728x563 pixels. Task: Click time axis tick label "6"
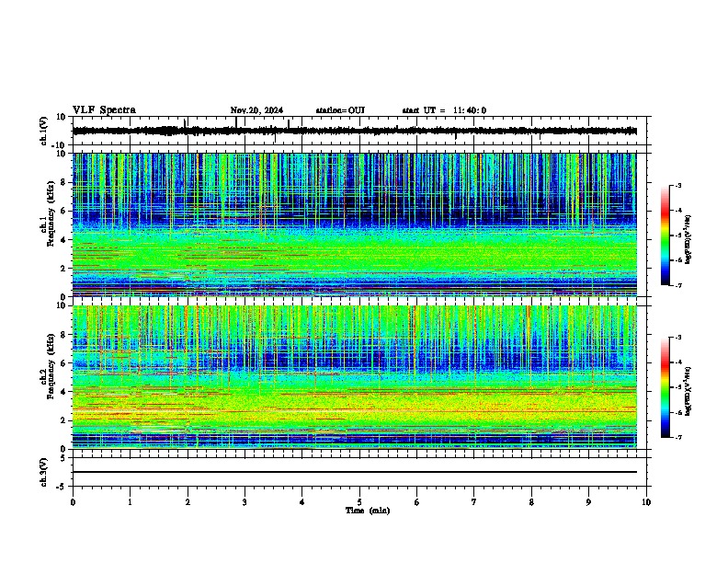pyautogui.click(x=417, y=502)
